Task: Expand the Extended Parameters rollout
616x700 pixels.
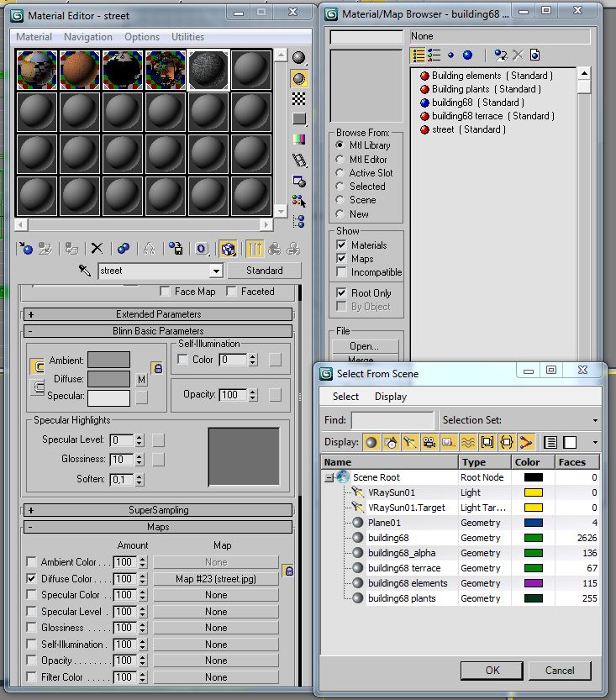Action: tap(158, 314)
